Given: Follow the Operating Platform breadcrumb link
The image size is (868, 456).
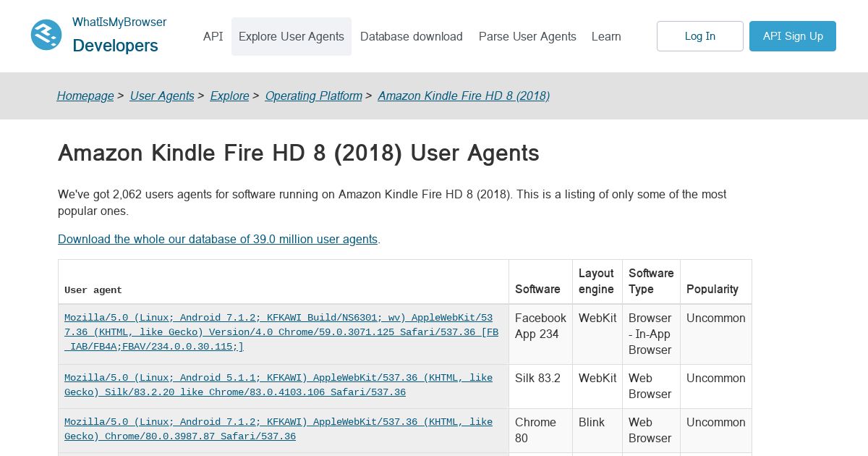Looking at the screenshot, I should [313, 96].
